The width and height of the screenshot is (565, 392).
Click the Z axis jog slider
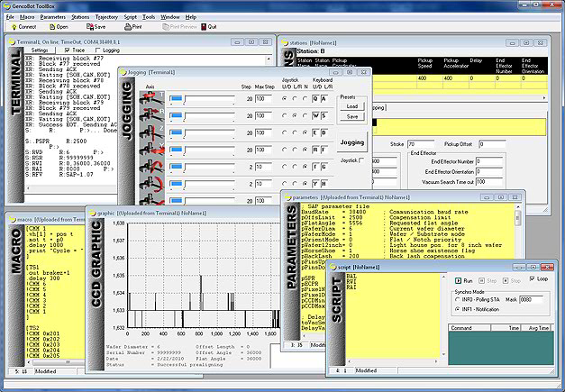pyautogui.click(x=202, y=133)
